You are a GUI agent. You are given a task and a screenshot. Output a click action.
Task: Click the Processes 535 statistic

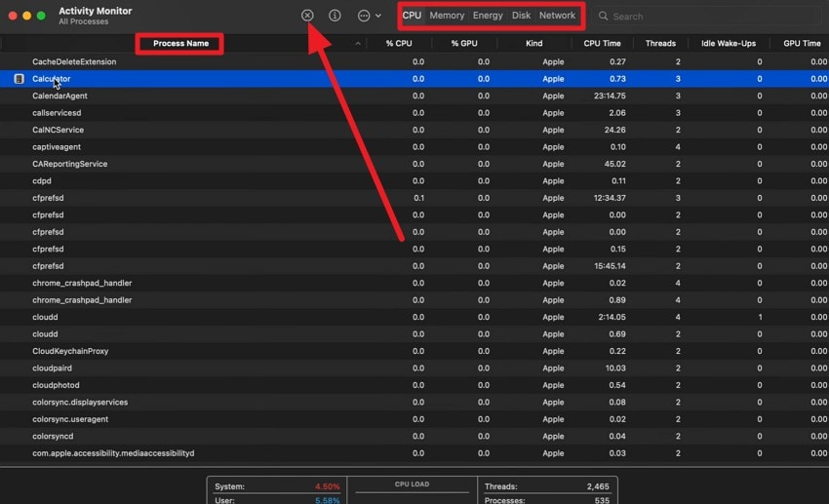pos(547,500)
